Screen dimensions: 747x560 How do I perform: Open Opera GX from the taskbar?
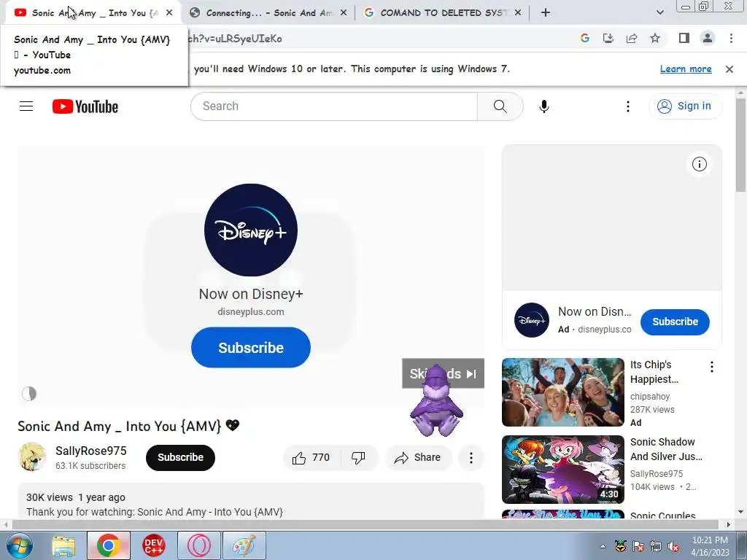tap(198, 545)
